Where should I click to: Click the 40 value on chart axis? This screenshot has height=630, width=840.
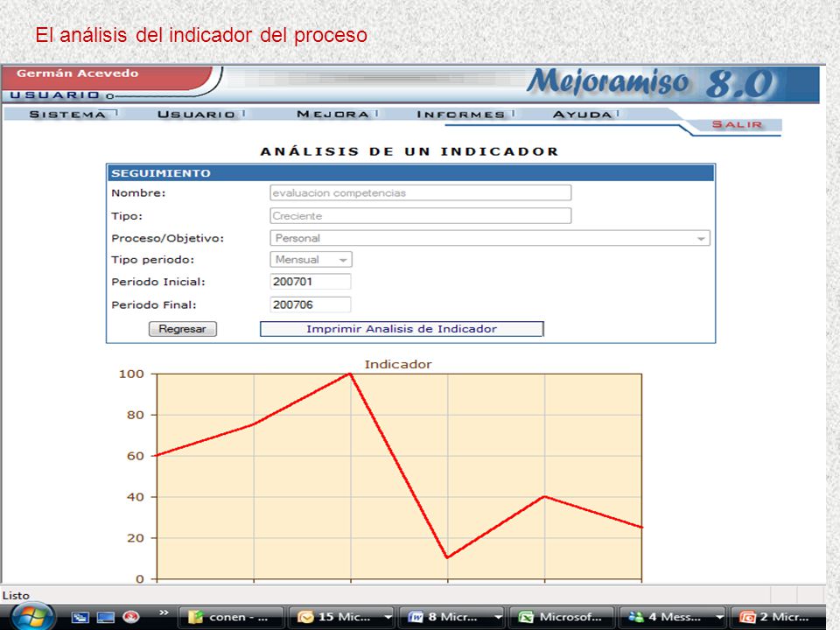(x=136, y=497)
